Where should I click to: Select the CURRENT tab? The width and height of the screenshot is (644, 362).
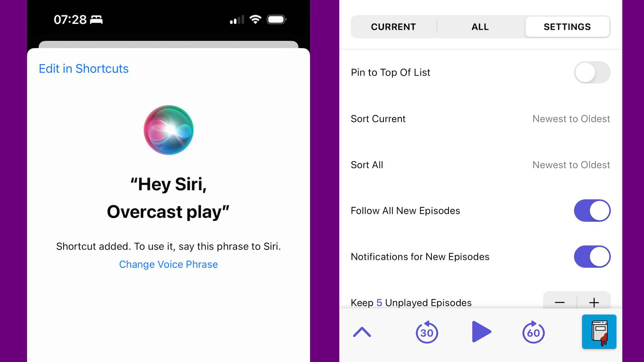coord(394,26)
